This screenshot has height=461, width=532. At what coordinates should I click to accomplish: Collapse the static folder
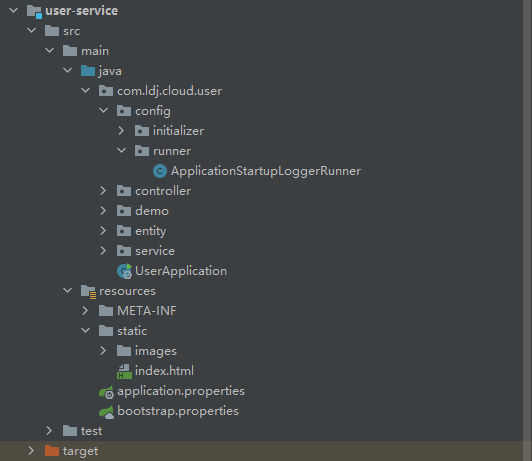tap(86, 330)
